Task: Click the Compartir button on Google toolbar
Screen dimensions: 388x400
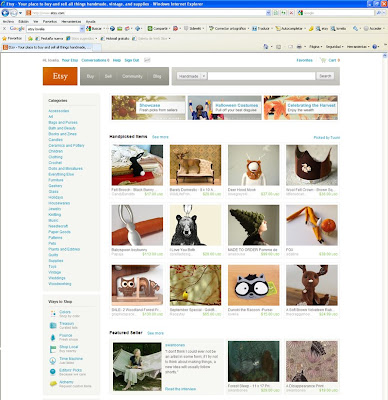Action: (158, 29)
